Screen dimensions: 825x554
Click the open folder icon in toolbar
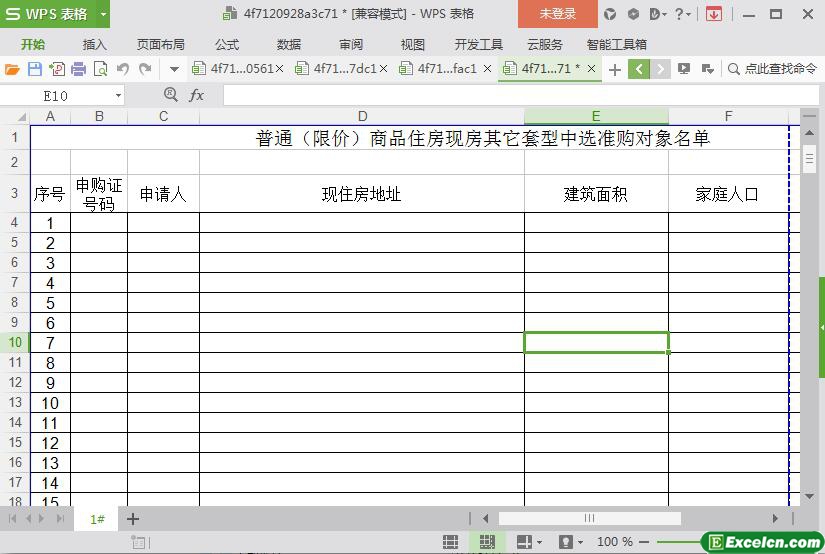click(12, 69)
